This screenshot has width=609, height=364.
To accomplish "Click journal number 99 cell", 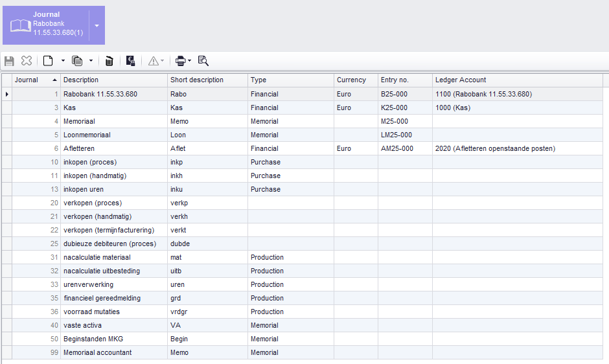I will tap(36, 352).
